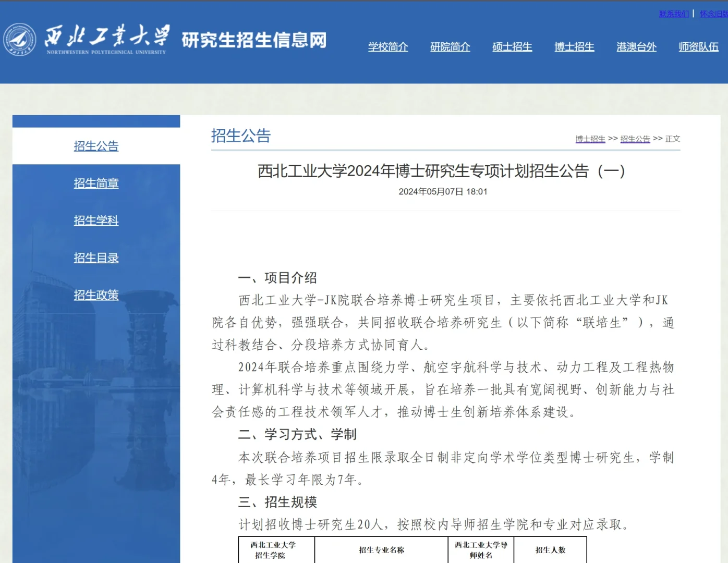Screen dimensions: 728x563
Task: Open 招生目录 in the left sidebar
Action: coord(96,258)
